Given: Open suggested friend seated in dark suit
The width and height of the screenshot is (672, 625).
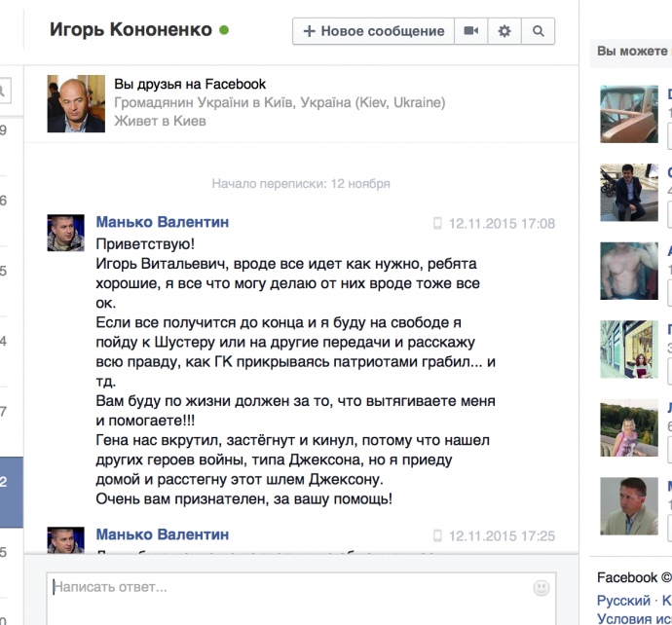Looking at the screenshot, I should 629,193.
